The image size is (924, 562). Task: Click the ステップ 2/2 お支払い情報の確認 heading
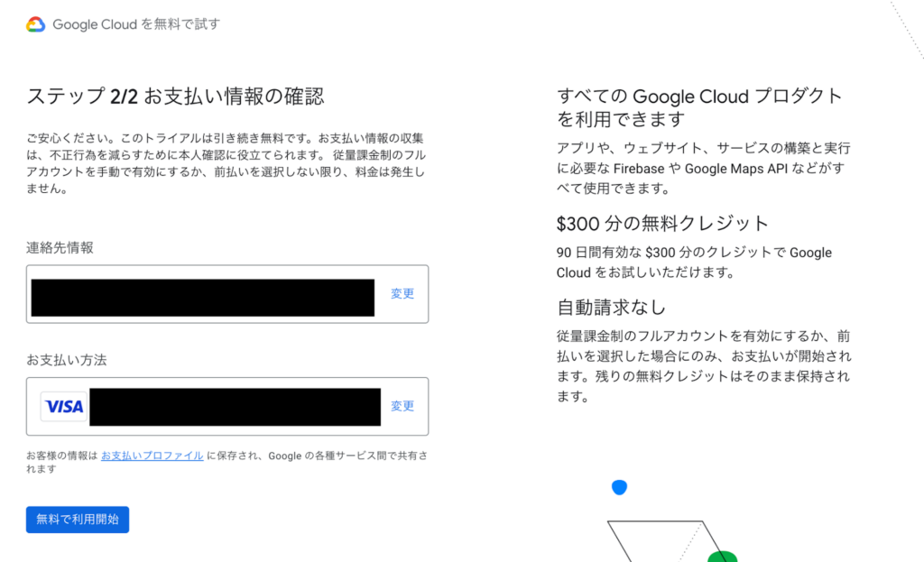click(175, 97)
